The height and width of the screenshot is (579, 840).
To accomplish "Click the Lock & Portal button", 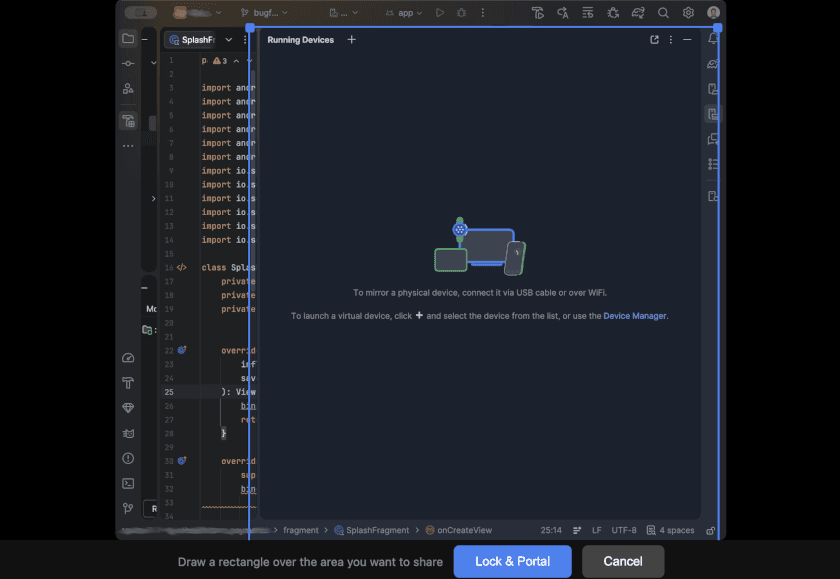I will [x=512, y=561].
